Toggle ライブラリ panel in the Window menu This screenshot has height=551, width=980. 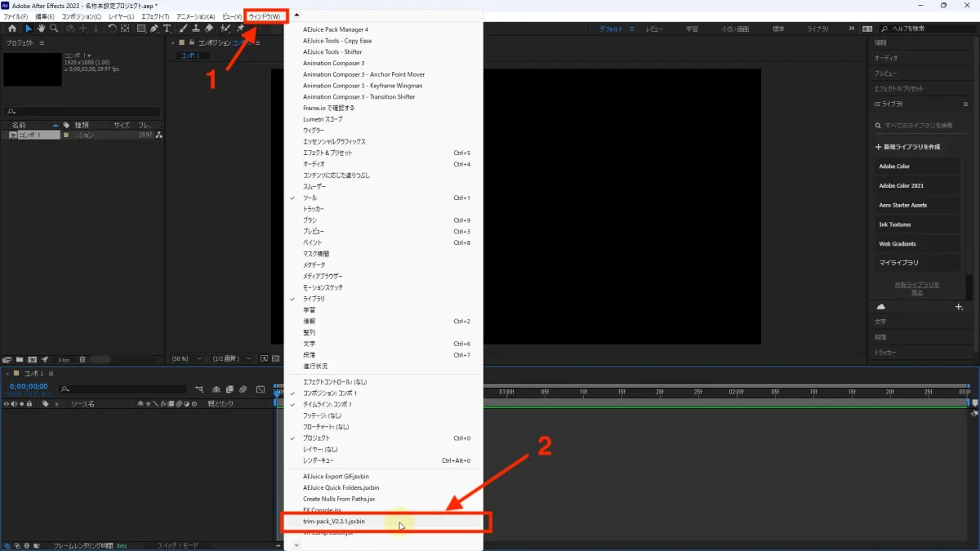point(384,299)
